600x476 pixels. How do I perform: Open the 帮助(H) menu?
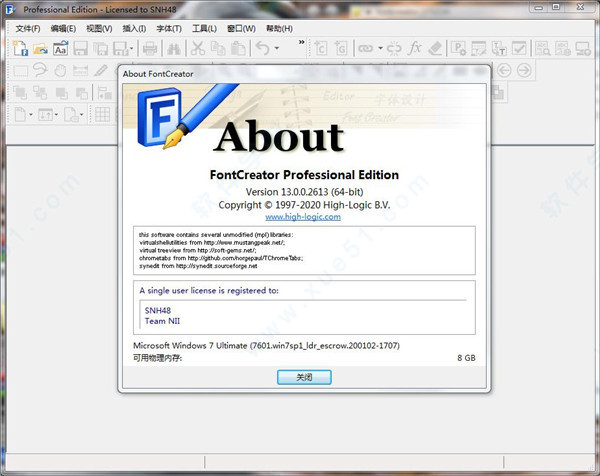pyautogui.click(x=279, y=29)
